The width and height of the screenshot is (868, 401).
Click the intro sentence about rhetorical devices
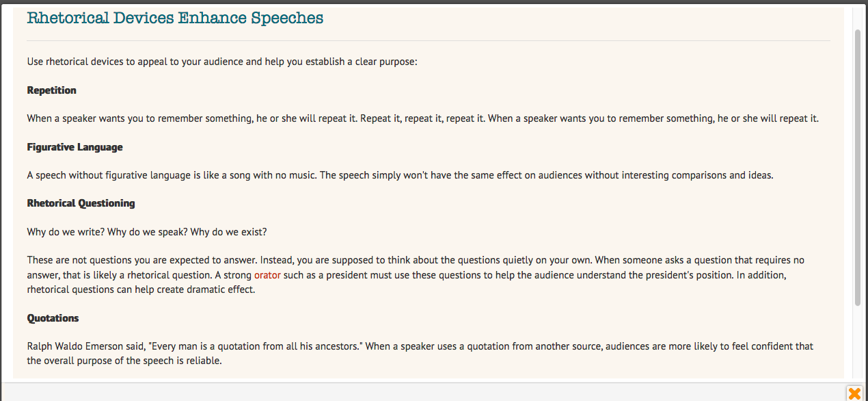[x=222, y=62]
